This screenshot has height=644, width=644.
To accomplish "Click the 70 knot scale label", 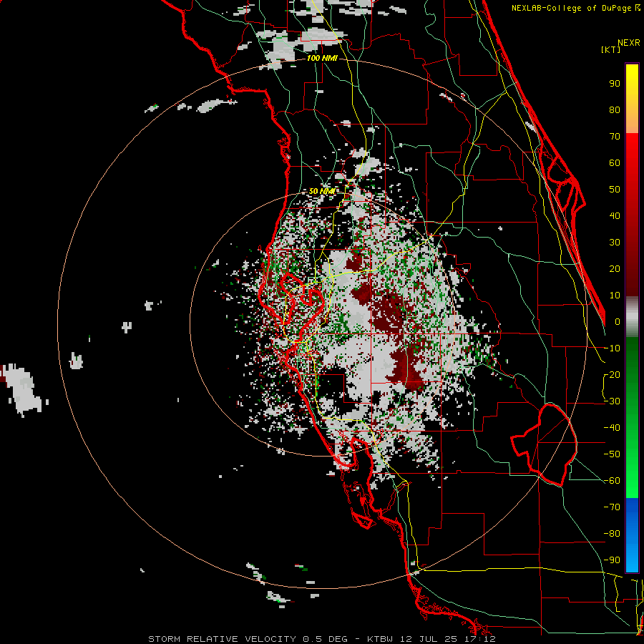I will coord(615,137).
